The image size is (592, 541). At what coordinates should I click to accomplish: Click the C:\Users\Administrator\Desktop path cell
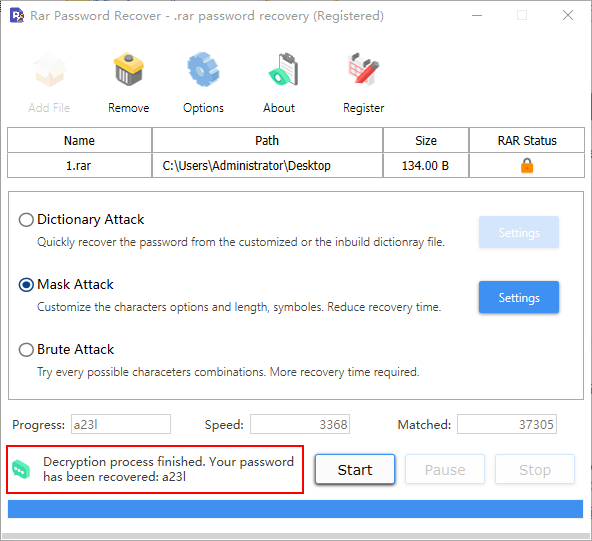click(x=267, y=165)
